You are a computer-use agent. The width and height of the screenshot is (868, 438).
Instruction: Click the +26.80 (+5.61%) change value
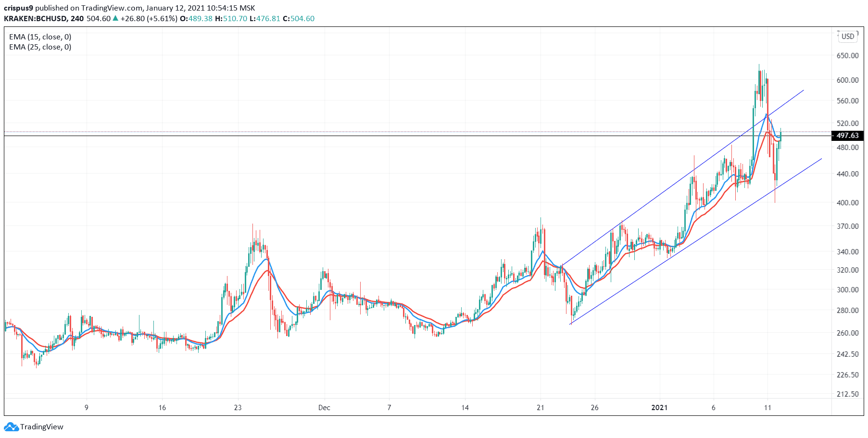149,19
